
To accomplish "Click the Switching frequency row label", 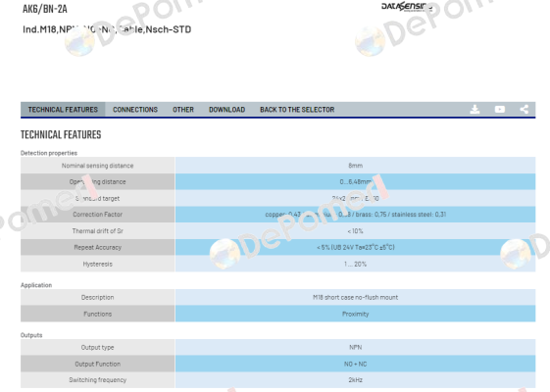I will coord(97,379).
